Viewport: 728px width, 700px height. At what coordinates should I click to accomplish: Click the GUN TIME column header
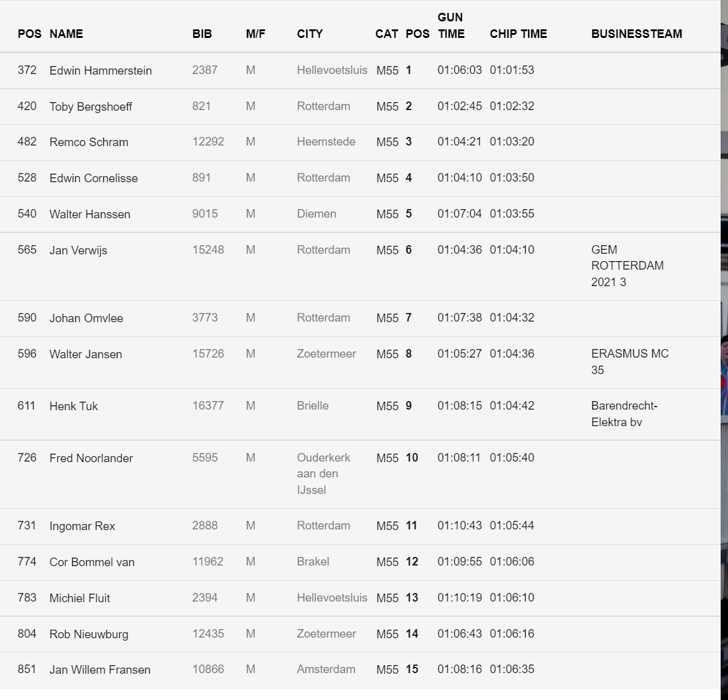tap(451, 26)
